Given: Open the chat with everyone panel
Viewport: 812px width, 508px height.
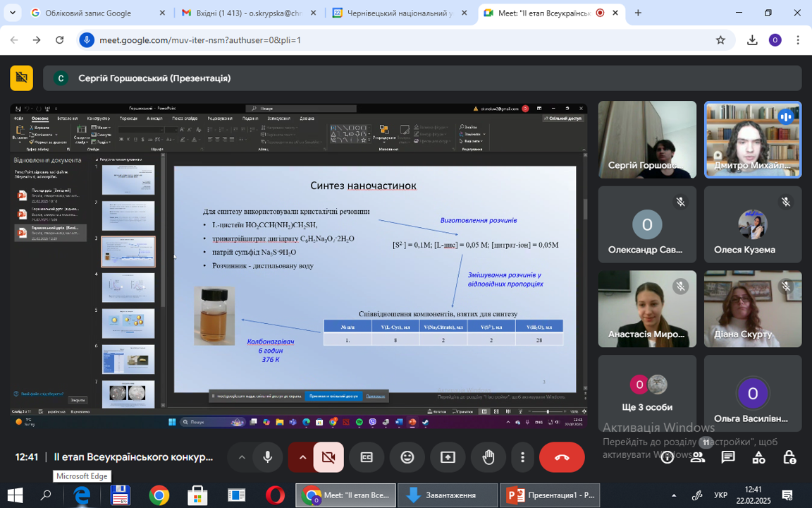Looking at the screenshot, I should [728, 456].
